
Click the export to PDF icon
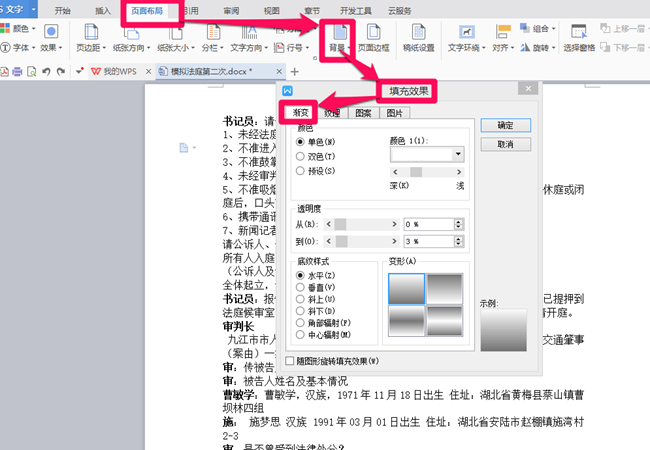point(4,72)
